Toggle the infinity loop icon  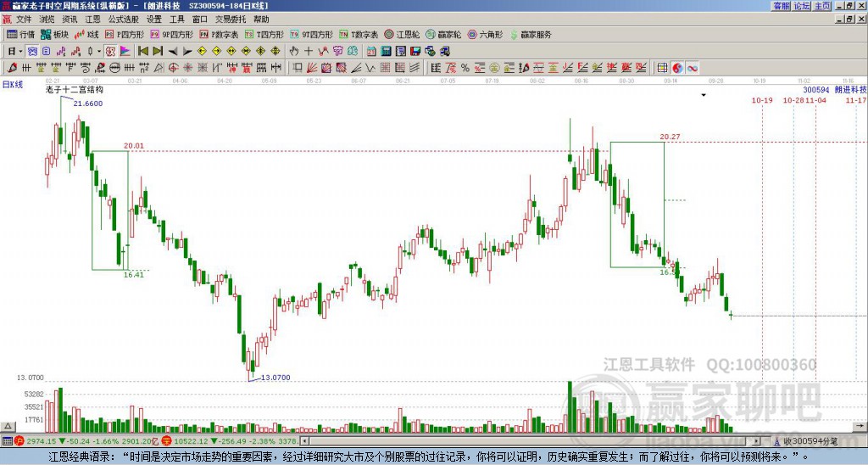[692, 68]
